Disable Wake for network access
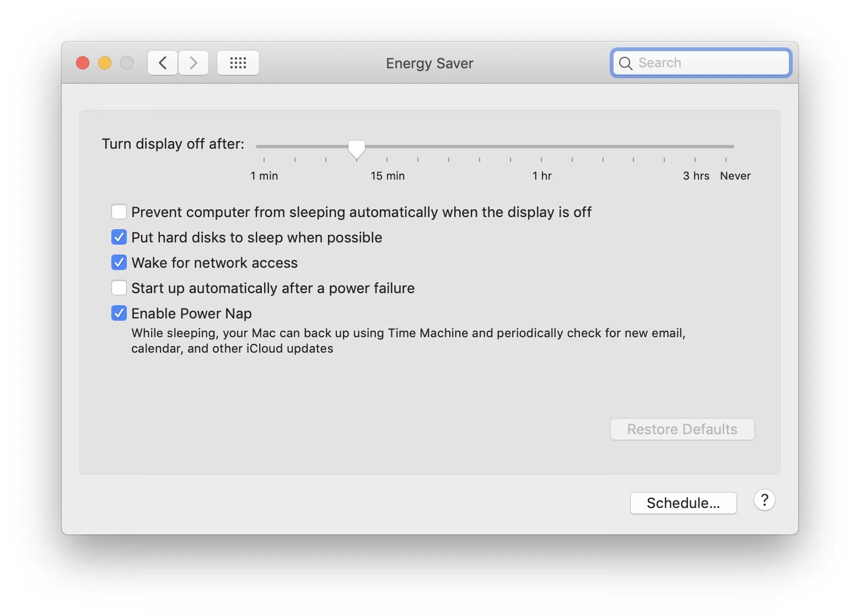The image size is (860, 616). click(119, 262)
